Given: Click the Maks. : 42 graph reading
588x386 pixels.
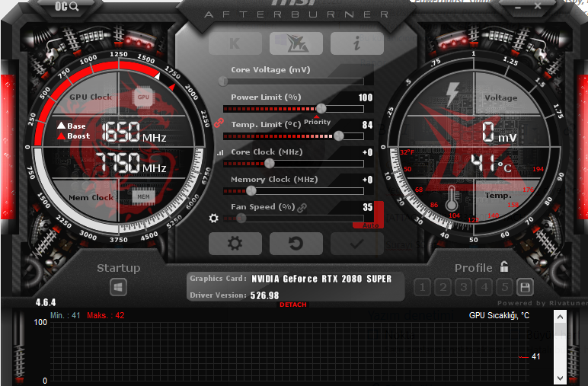Looking at the screenshot, I should (x=106, y=315).
